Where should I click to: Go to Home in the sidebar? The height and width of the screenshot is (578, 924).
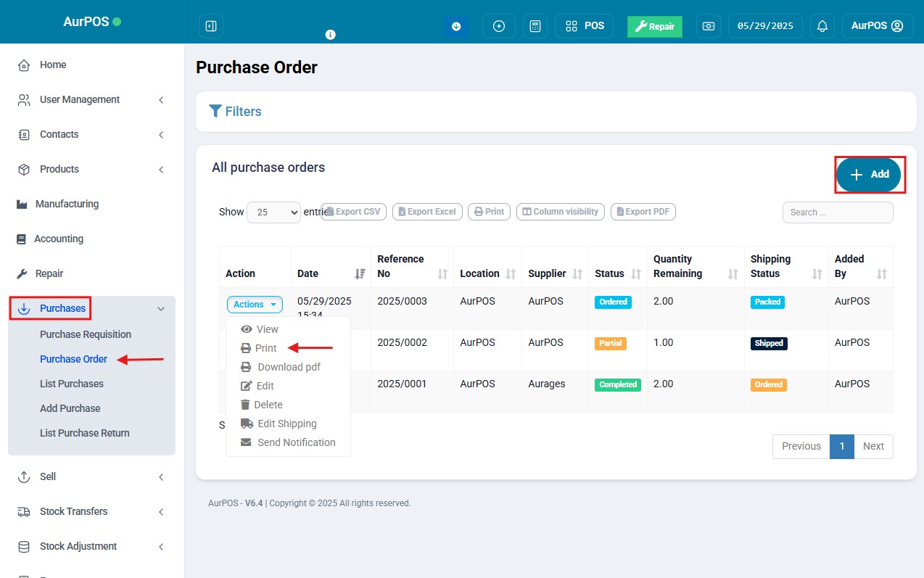[53, 65]
